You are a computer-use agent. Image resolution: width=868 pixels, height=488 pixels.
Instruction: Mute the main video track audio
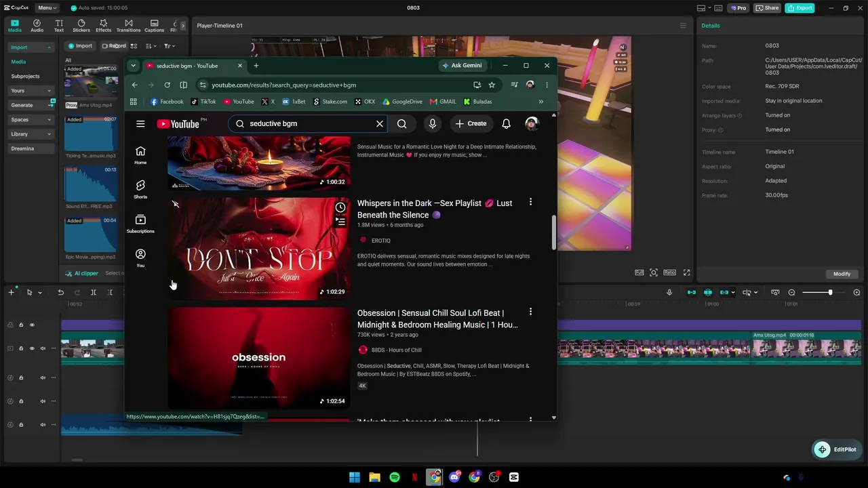43,348
